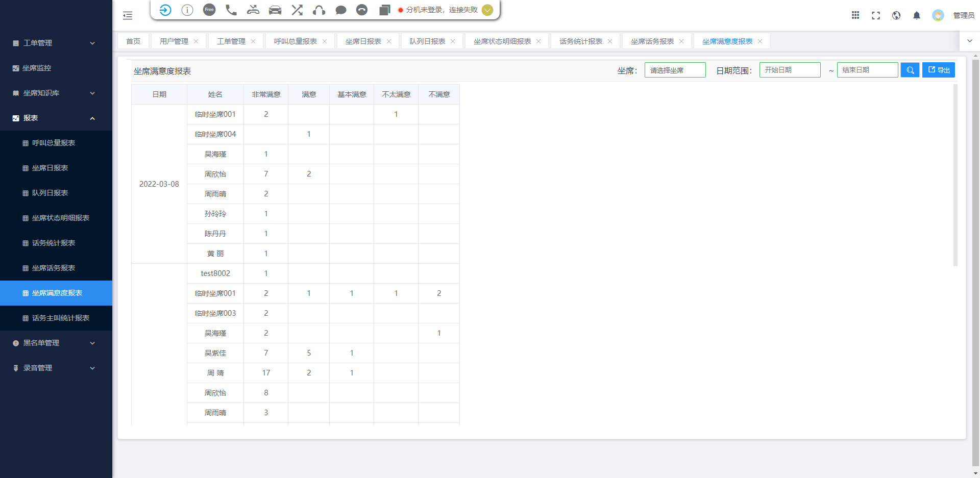Select 坐席满意度报表 in the sidebar

pos(56,293)
